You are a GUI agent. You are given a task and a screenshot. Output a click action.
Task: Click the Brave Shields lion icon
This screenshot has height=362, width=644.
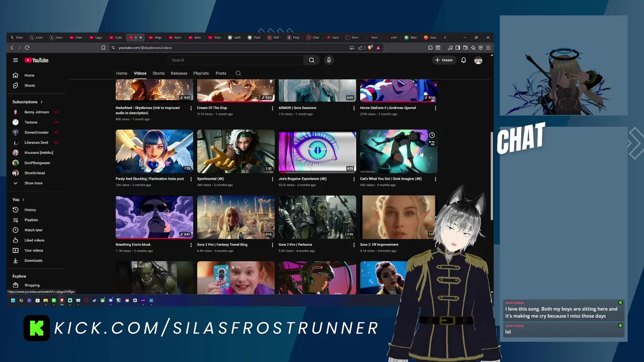click(x=370, y=48)
